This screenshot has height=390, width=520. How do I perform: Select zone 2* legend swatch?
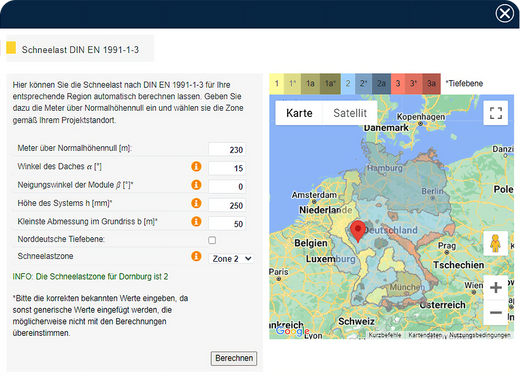click(x=363, y=83)
